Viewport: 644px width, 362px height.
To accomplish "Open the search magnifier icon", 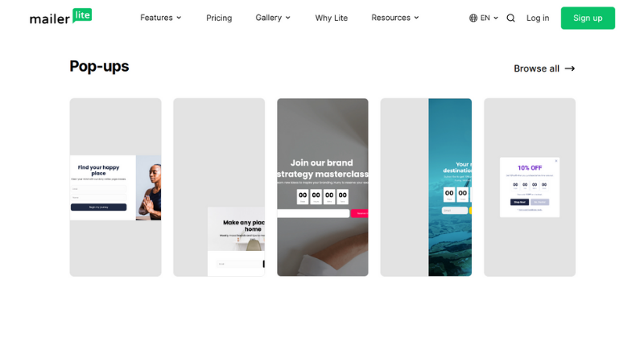I will 510,18.
